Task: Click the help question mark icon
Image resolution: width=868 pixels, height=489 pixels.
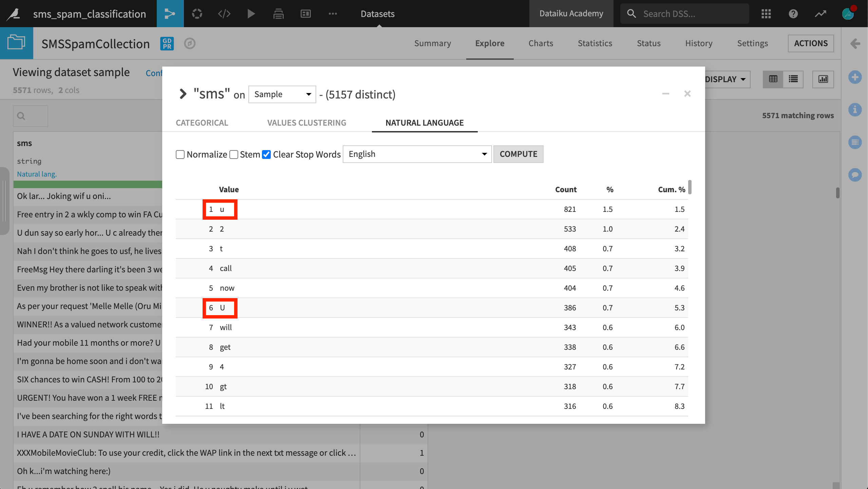Action: pos(793,14)
